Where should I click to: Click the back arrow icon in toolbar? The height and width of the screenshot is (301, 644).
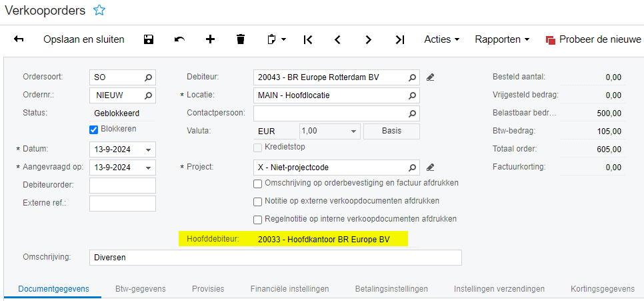point(19,39)
